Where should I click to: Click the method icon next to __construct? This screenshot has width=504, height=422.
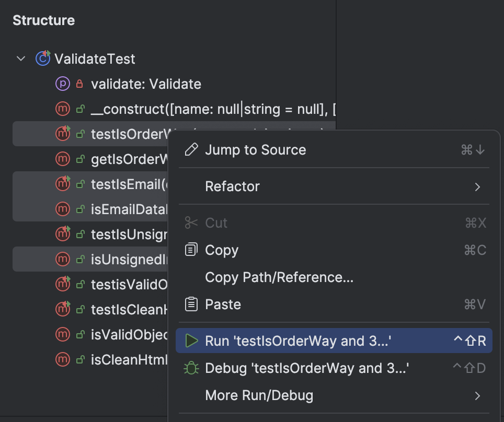[x=63, y=109]
